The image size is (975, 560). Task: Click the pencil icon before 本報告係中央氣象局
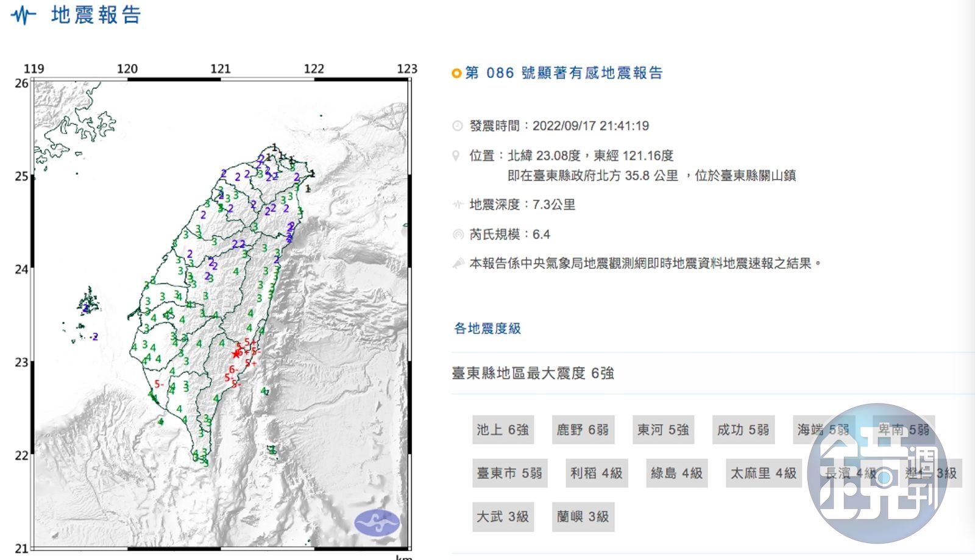(x=458, y=264)
